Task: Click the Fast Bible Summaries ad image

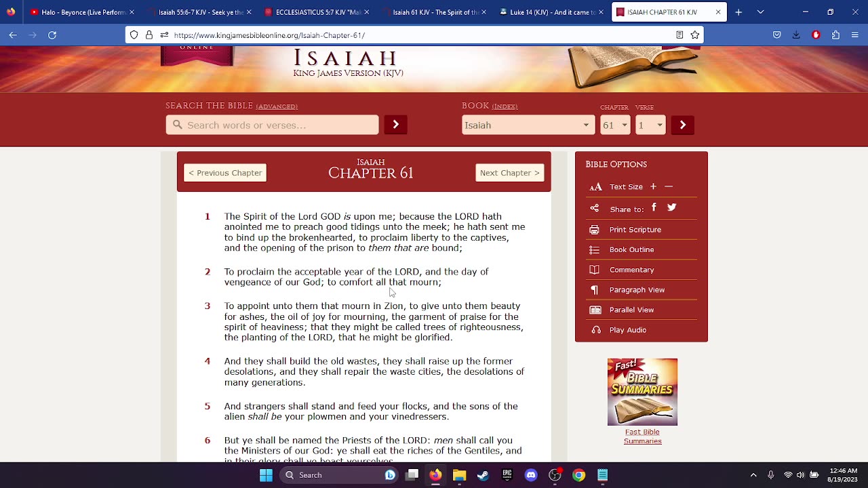Action: 642,392
